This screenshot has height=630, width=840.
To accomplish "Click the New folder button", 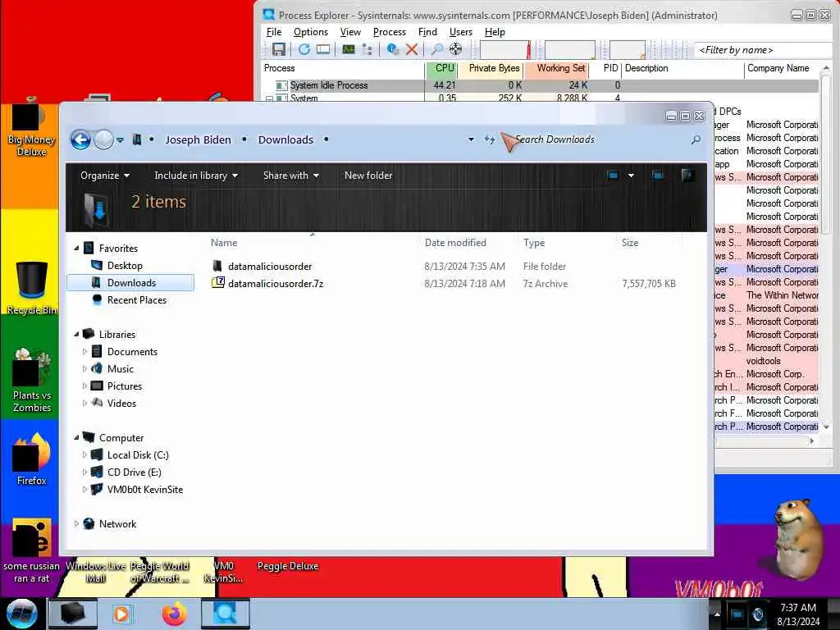I will [x=368, y=176].
